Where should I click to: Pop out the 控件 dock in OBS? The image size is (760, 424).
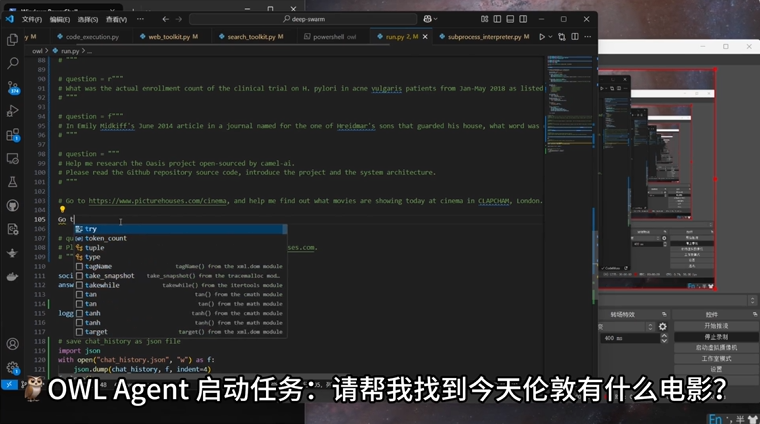[x=755, y=314]
